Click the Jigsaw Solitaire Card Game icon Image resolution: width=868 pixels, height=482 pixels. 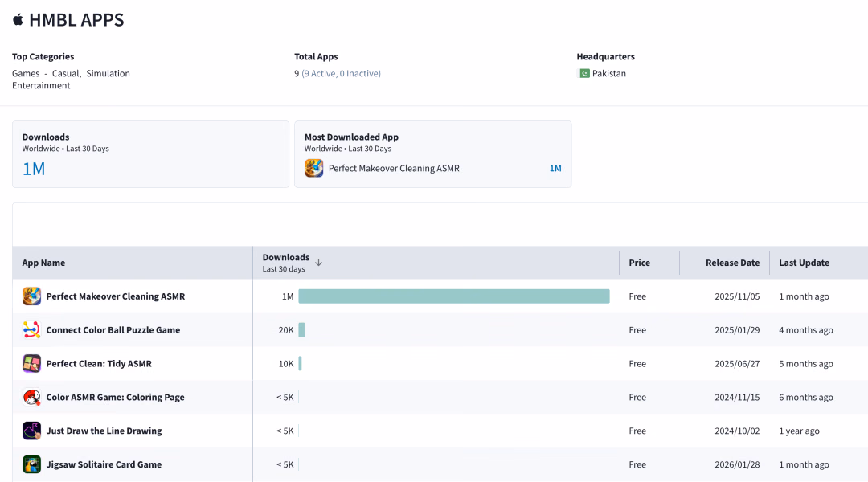tap(31, 464)
